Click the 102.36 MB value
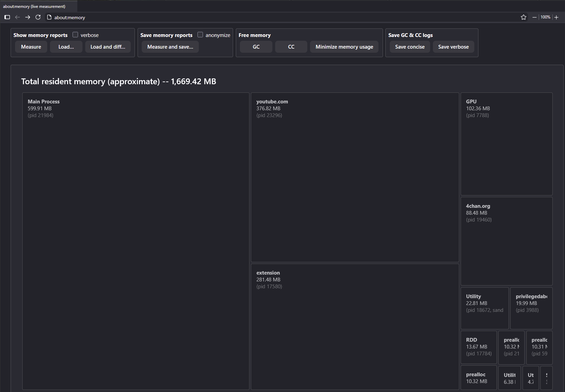 point(478,109)
